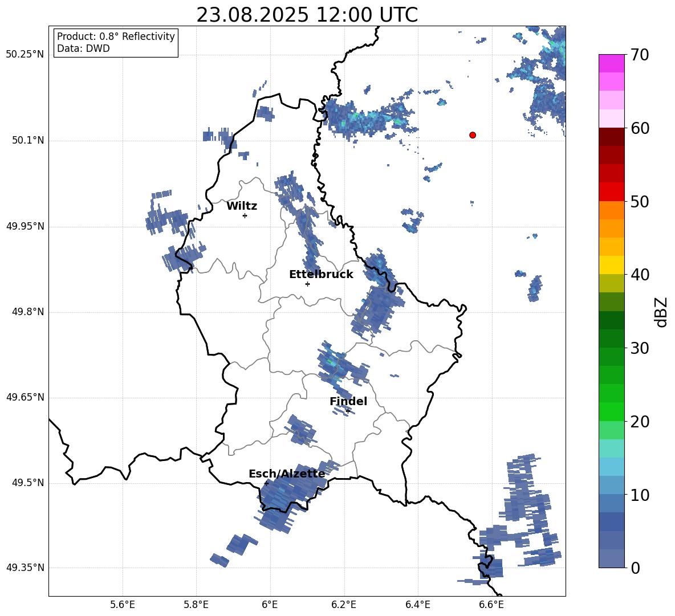675x616 pixels.
Task: Click the Product: 0.8° Reflectivity text
Action: point(116,36)
